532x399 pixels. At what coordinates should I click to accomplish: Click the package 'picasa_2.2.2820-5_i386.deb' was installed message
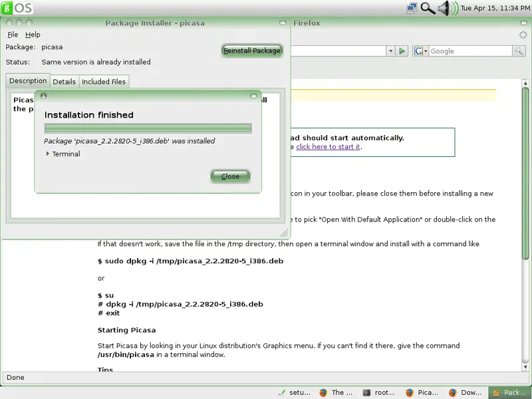click(x=129, y=141)
